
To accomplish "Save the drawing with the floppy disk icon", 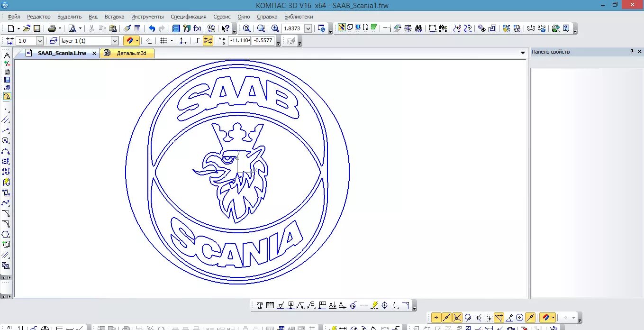I will (37, 28).
